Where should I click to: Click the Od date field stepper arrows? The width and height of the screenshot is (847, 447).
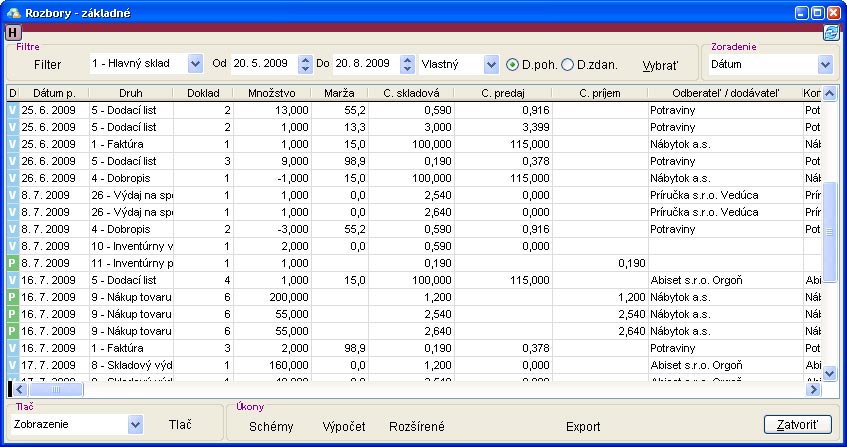304,64
